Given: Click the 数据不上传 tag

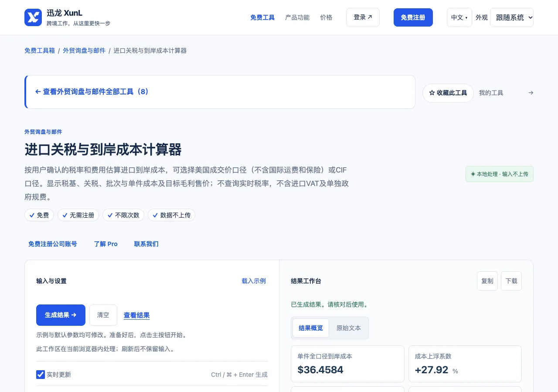Looking at the screenshot, I should (171, 215).
